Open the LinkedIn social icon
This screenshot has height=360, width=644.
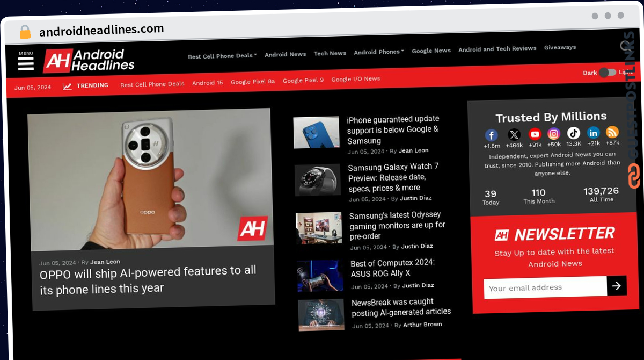coord(593,133)
